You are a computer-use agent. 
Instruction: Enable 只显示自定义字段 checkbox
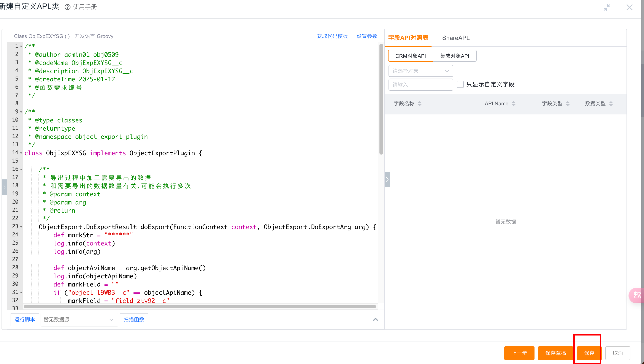pyautogui.click(x=460, y=84)
